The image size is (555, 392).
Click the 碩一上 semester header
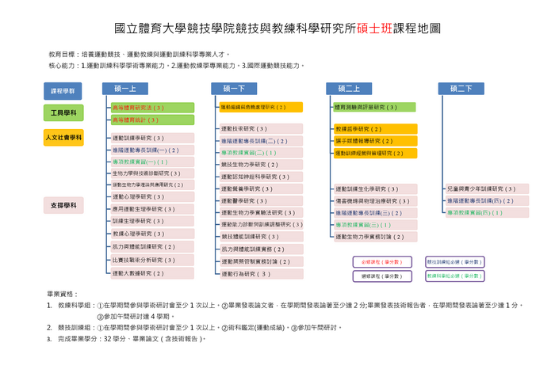(x=124, y=88)
